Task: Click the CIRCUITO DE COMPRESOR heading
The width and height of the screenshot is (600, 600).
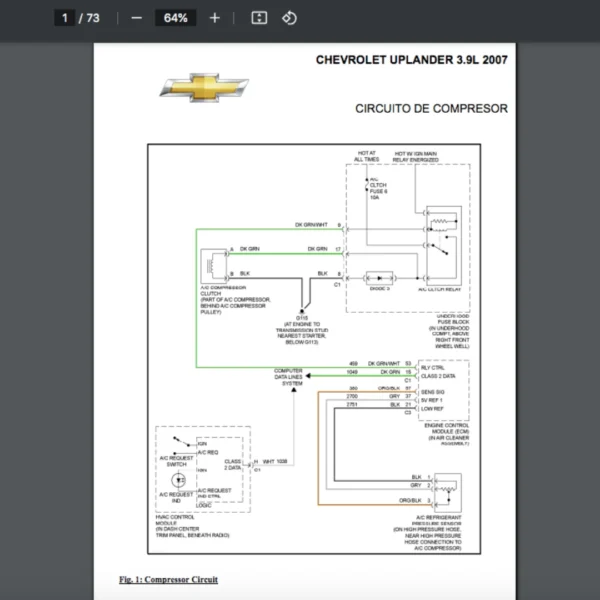Action: (431, 108)
